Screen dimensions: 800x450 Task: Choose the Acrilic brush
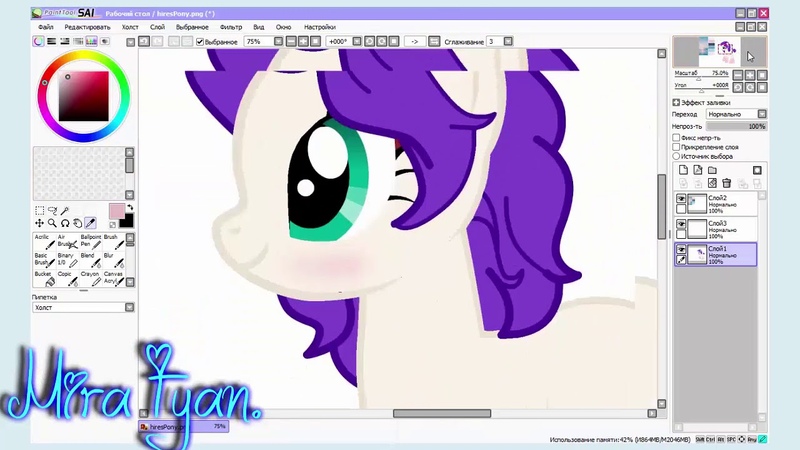44,242
